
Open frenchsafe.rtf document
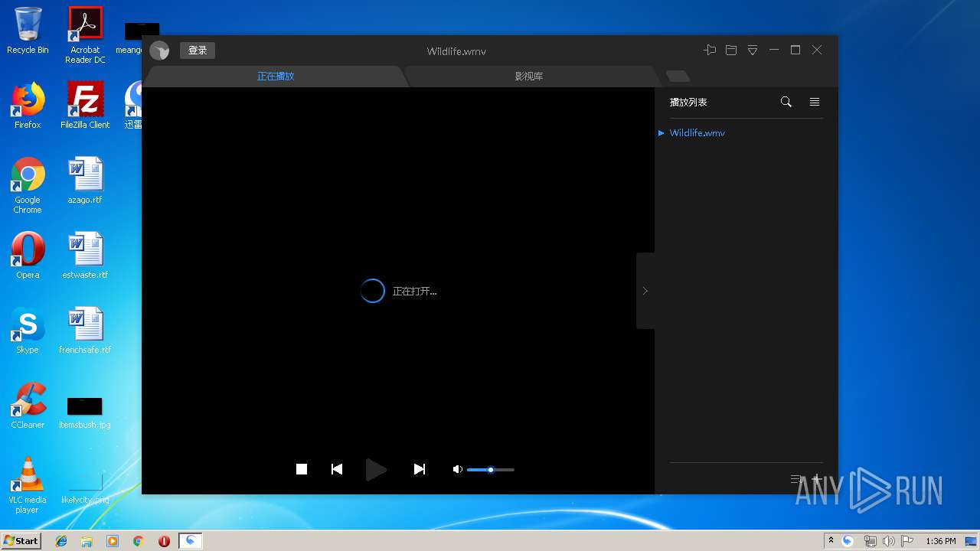[85, 331]
